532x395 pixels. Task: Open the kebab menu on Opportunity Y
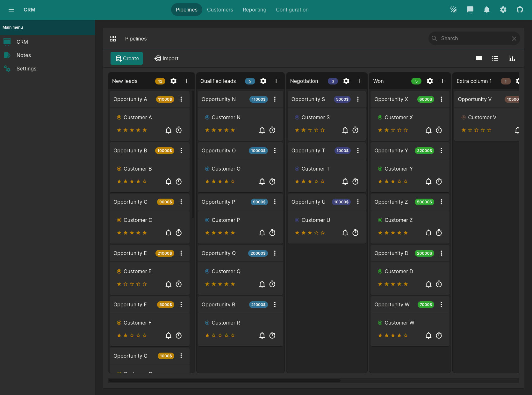(x=441, y=150)
